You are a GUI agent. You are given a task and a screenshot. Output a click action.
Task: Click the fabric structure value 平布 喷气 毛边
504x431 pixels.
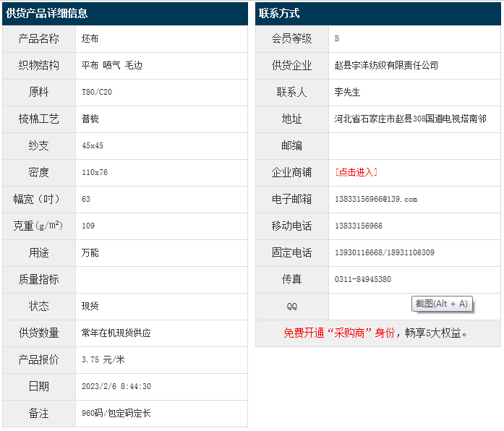(112, 65)
